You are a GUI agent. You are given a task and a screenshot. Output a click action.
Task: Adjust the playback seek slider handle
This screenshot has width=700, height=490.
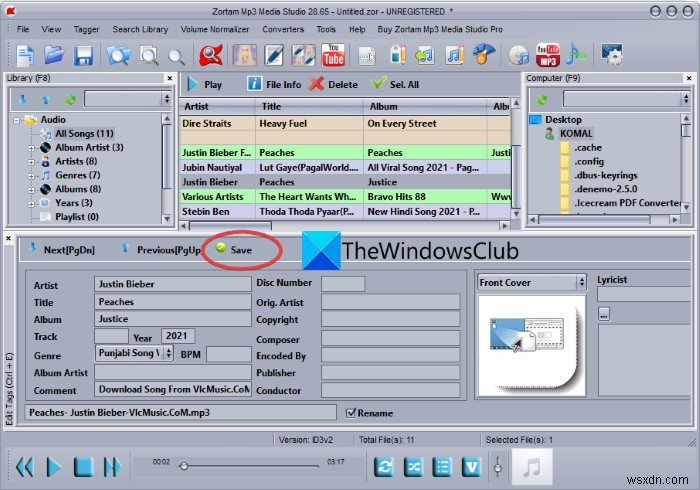click(183, 466)
